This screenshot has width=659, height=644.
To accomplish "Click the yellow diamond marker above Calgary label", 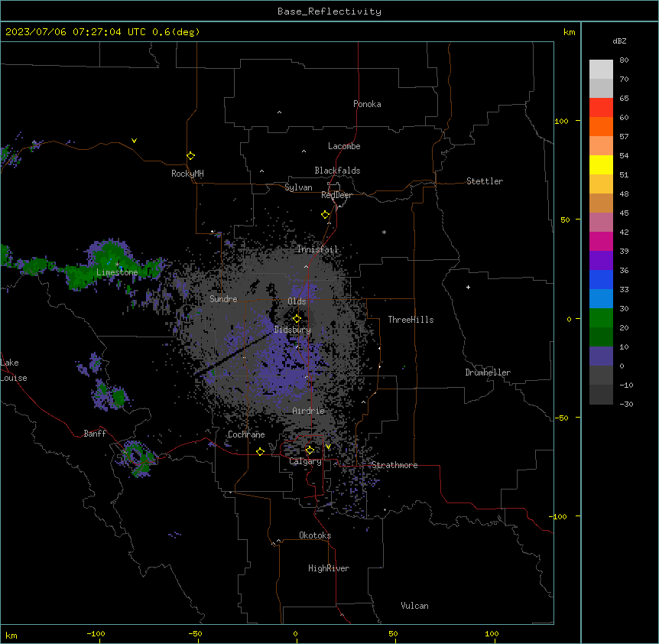I will pyautogui.click(x=310, y=450).
